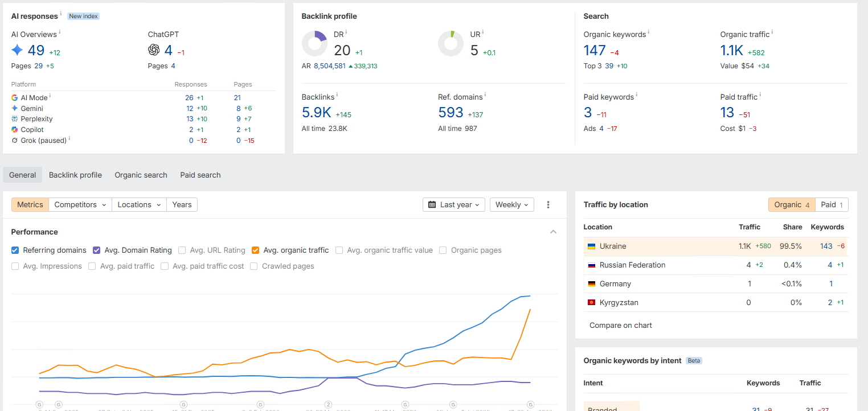This screenshot has height=411, width=868.
Task: Enable the Avg. URL Rating checkbox
Action: point(182,250)
